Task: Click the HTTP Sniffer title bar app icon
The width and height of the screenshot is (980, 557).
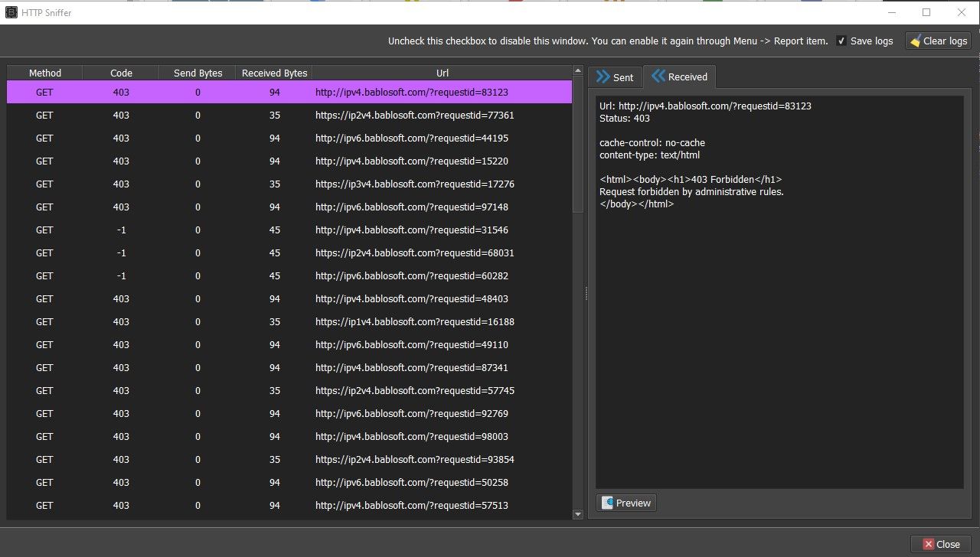Action: click(x=10, y=12)
